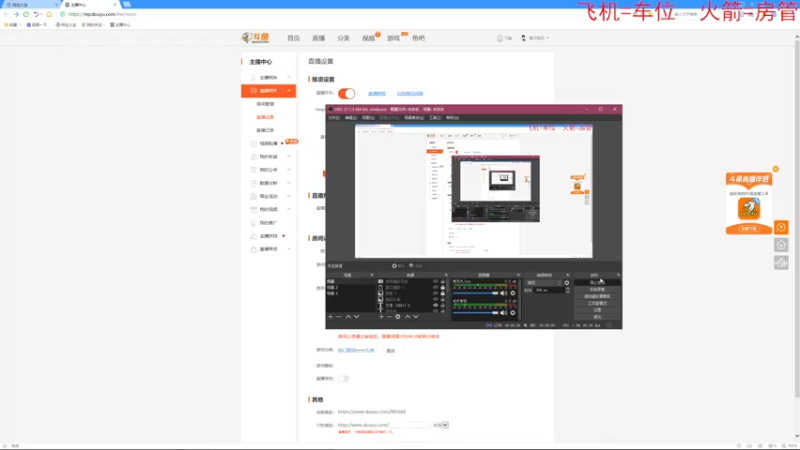Open the 编辑 menu in OBS
800x450 pixels.
pos(351,118)
